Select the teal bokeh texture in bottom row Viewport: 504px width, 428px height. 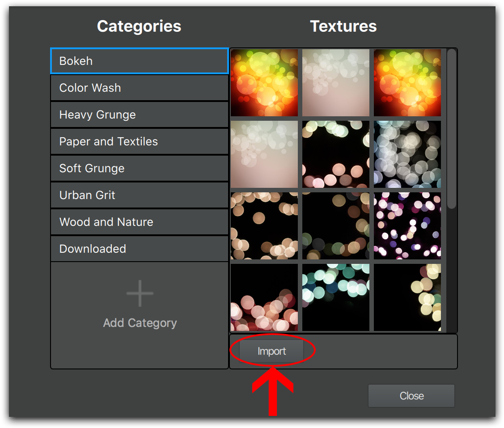335,297
